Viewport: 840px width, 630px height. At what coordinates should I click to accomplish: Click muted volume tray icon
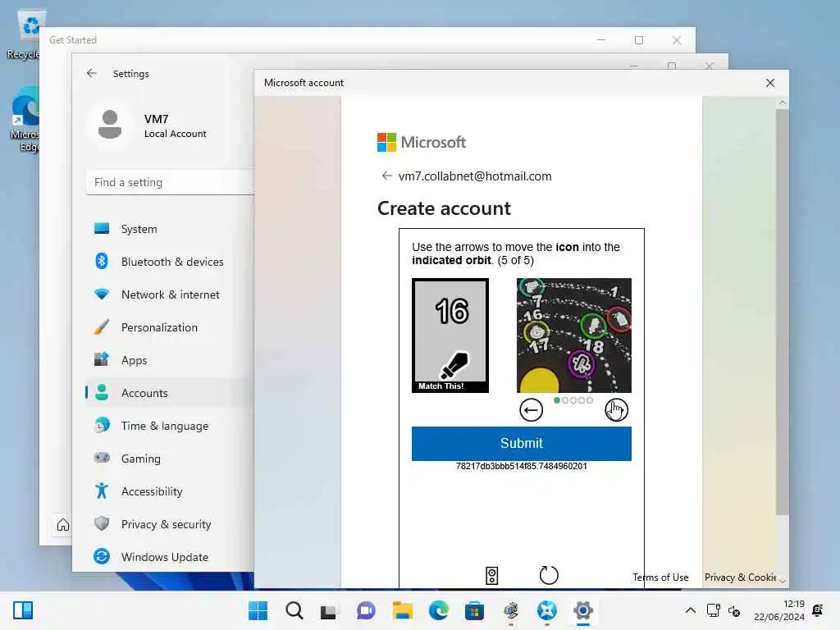(x=734, y=610)
